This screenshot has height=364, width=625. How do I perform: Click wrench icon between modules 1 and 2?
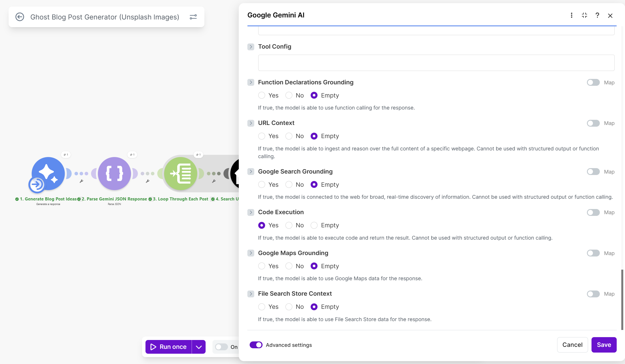click(81, 181)
